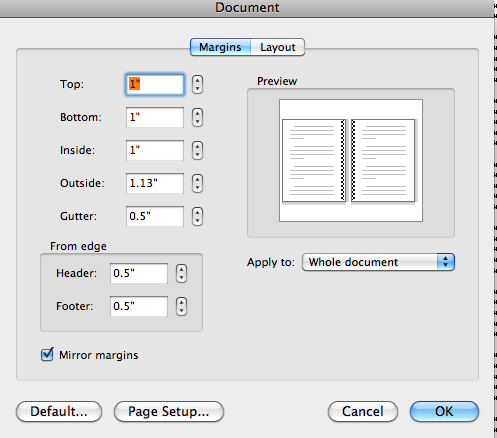The width and height of the screenshot is (497, 438).
Task: Select the Margins tab
Action: click(x=220, y=47)
